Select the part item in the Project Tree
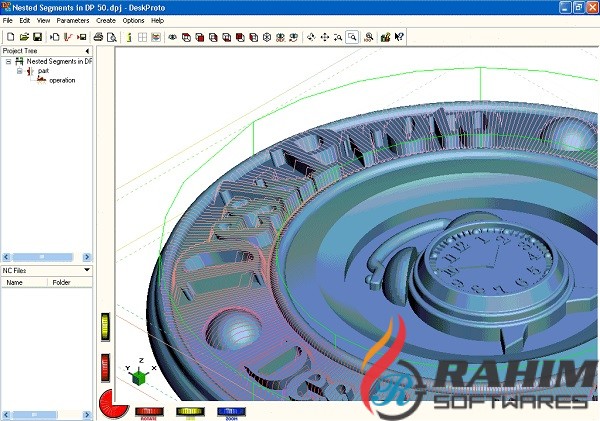The width and height of the screenshot is (600, 421). [x=43, y=71]
